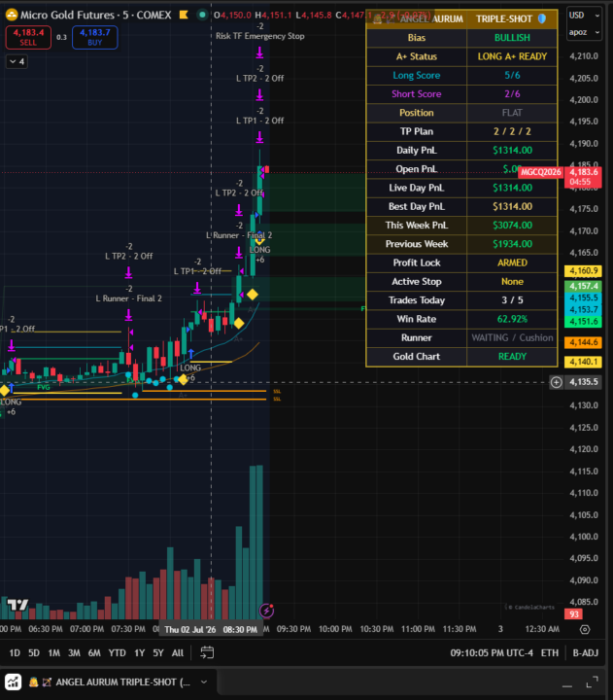Toggle ETH extended trading hours
This screenshot has height=700, width=613.
click(550, 652)
